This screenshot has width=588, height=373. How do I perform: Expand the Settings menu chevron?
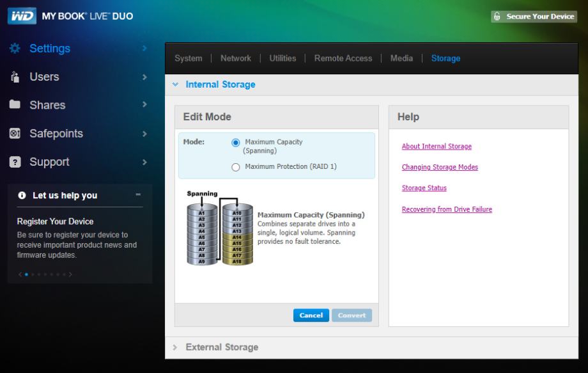point(144,48)
